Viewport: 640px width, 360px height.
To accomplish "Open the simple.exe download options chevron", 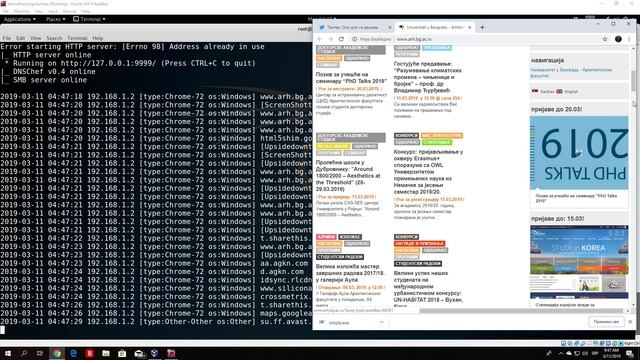I will [x=382, y=322].
